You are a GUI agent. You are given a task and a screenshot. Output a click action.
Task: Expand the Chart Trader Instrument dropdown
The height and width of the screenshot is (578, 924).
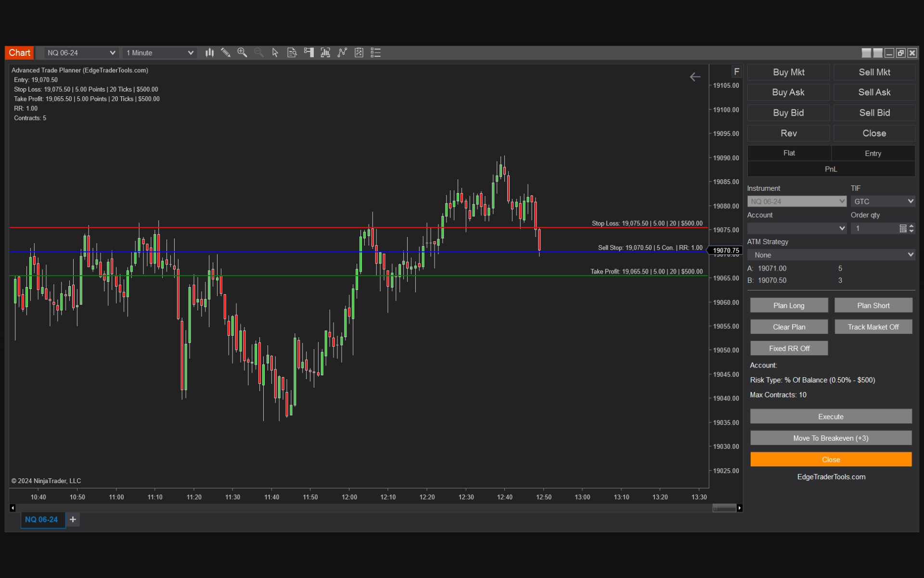tap(796, 201)
